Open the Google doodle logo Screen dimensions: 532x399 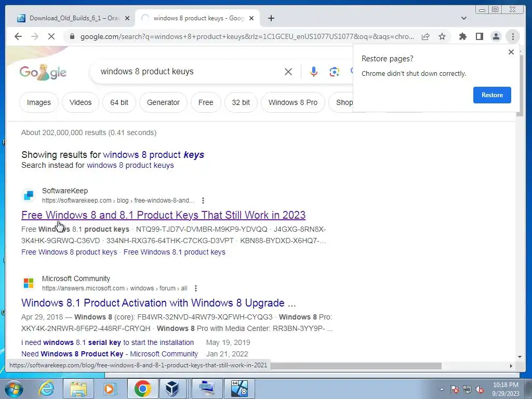coord(43,72)
